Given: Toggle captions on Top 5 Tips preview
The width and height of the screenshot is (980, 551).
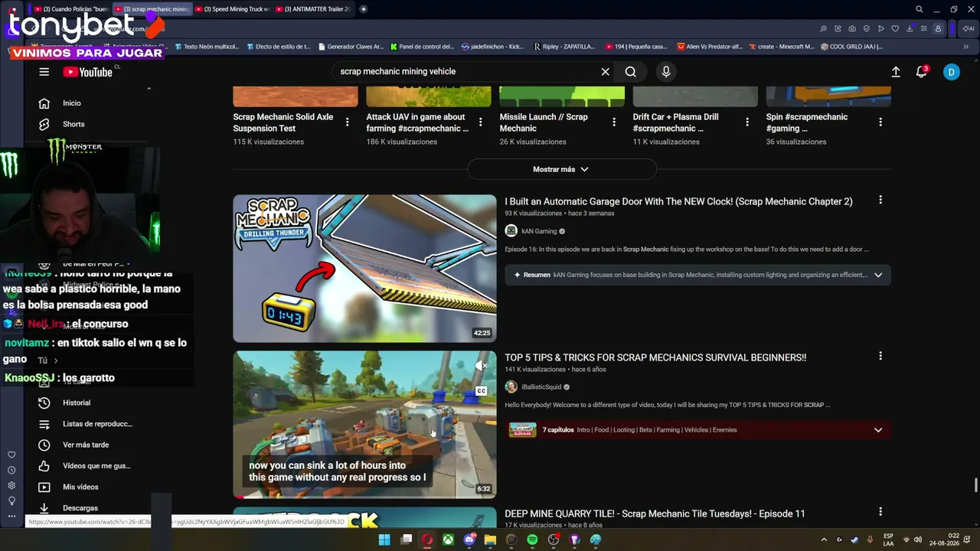Looking at the screenshot, I should [481, 391].
